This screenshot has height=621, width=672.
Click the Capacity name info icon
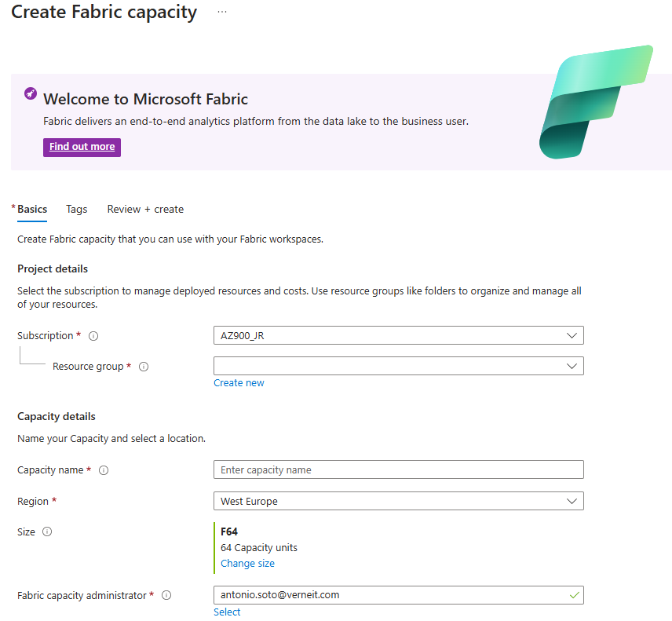(x=104, y=470)
